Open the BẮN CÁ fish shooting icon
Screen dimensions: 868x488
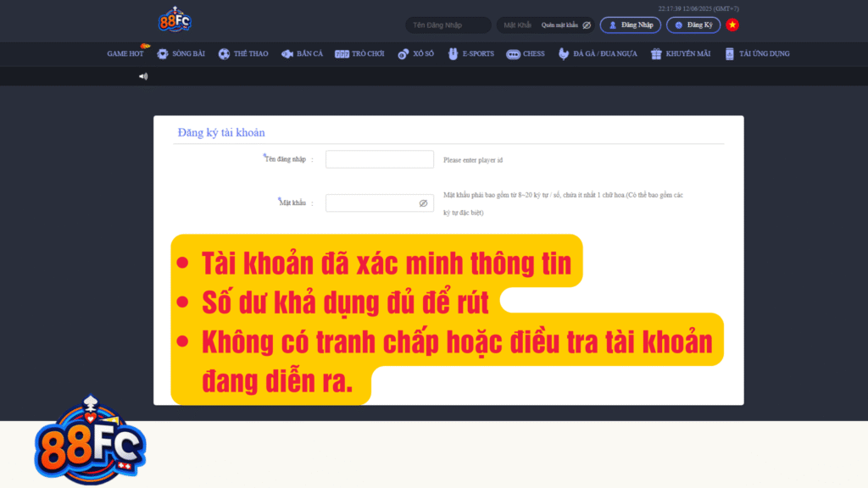[x=287, y=53]
